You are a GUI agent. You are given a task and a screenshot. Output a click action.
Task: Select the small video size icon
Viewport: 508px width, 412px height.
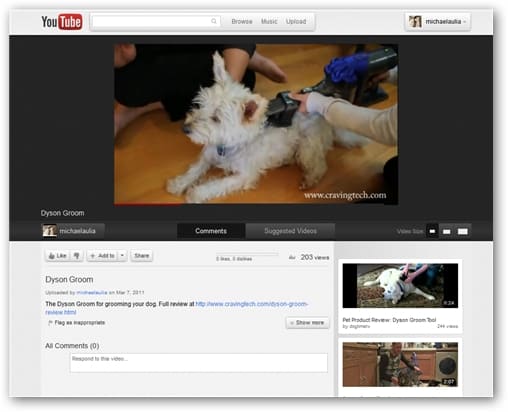tap(432, 231)
